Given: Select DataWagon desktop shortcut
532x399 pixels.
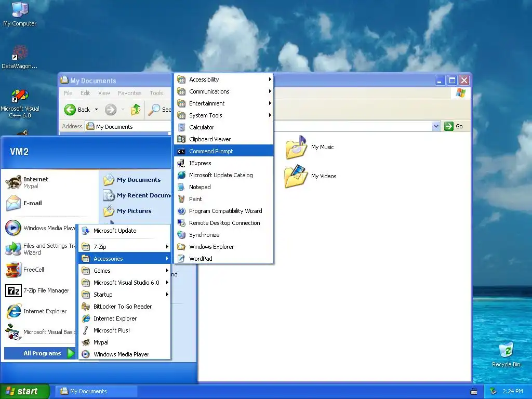Looking at the screenshot, I should pos(20,57).
